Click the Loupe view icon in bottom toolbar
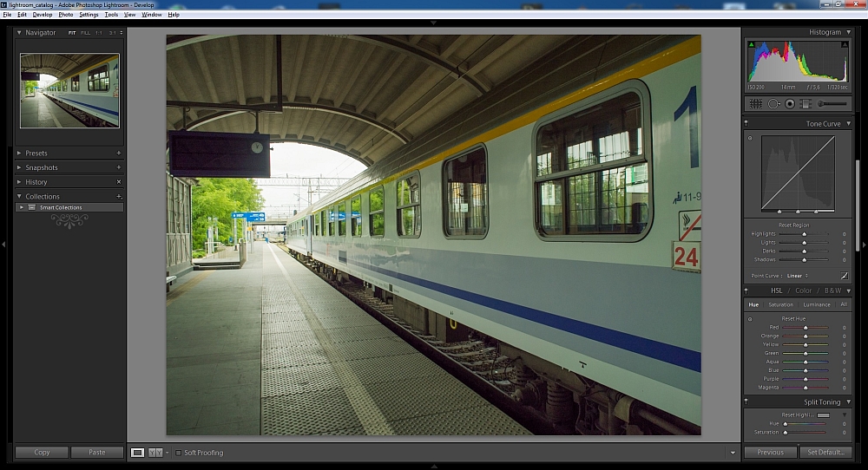Viewport: 868px width, 470px height. [x=137, y=453]
